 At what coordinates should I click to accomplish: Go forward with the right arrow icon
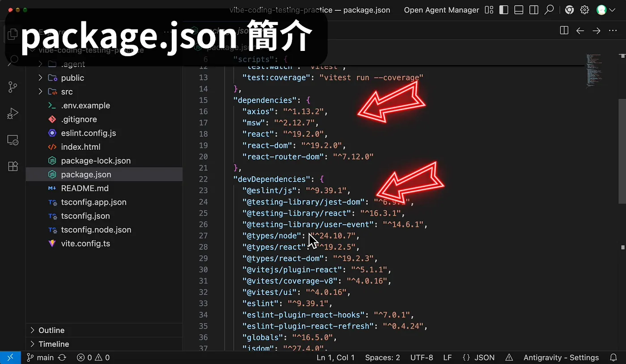coord(596,30)
